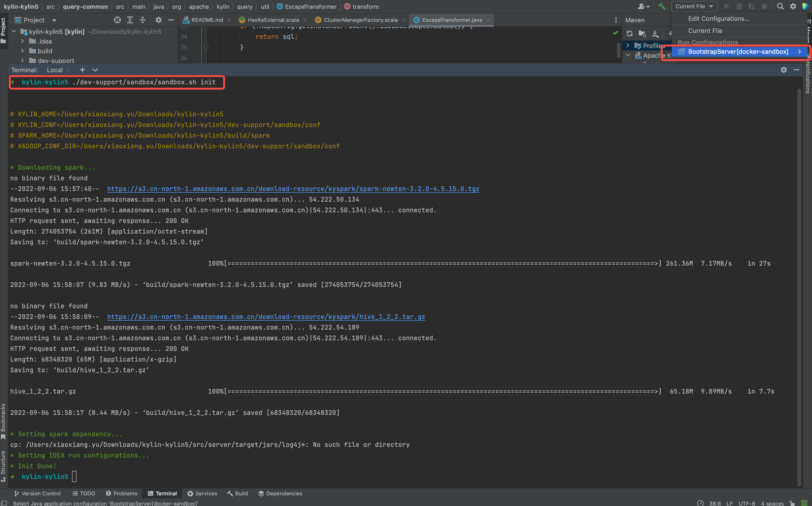The width and height of the screenshot is (812, 506).
Task: Click Maven download sources icon
Action: tap(655, 33)
